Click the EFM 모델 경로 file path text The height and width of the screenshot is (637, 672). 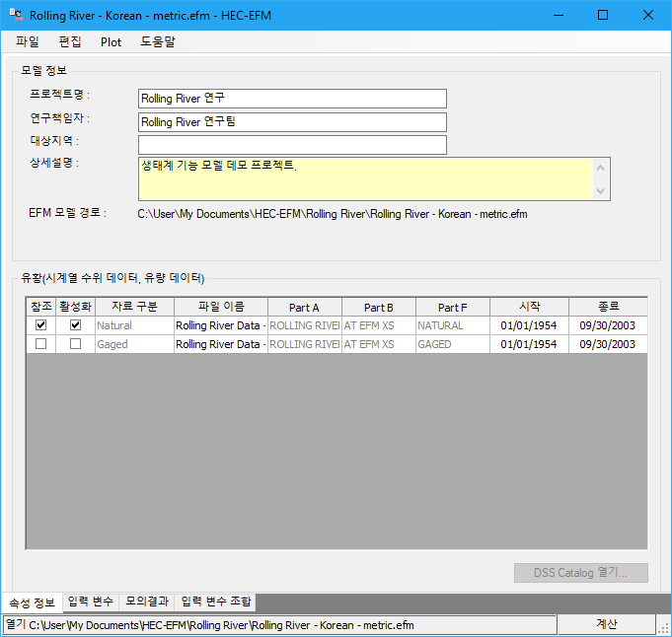[333, 214]
